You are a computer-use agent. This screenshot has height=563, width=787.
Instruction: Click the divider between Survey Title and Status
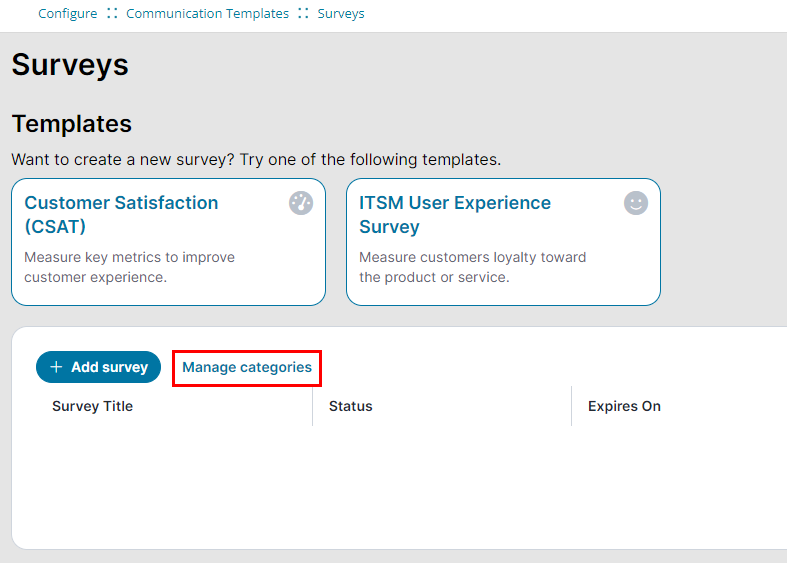(x=312, y=406)
